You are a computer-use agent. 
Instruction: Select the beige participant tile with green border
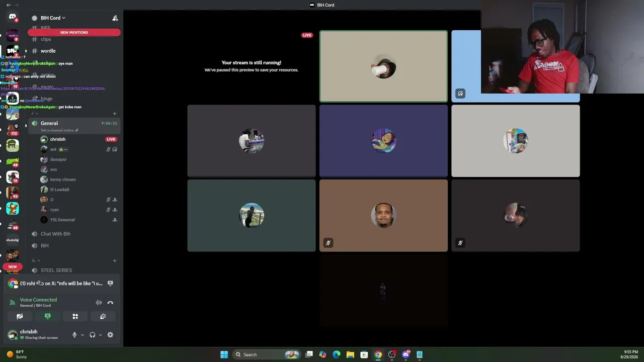pyautogui.click(x=383, y=66)
